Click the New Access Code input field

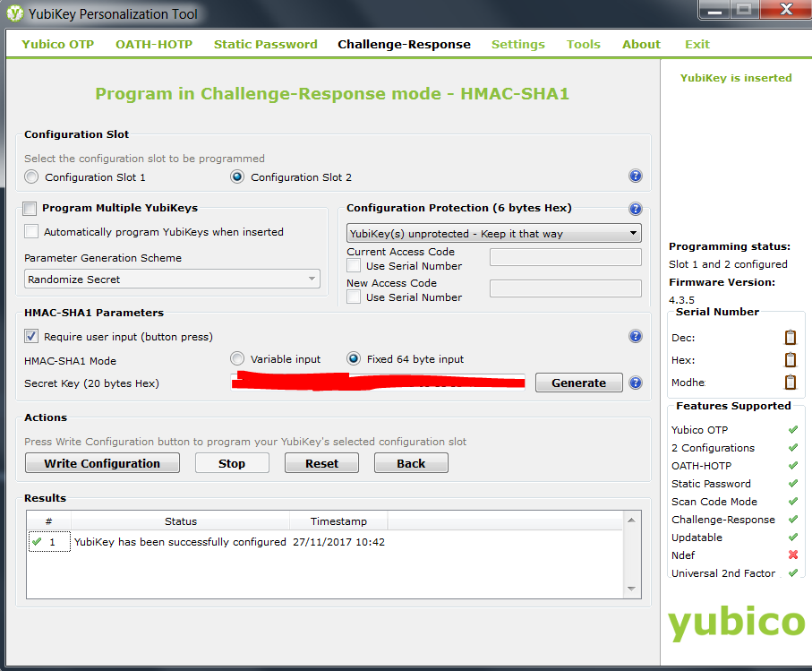click(566, 288)
